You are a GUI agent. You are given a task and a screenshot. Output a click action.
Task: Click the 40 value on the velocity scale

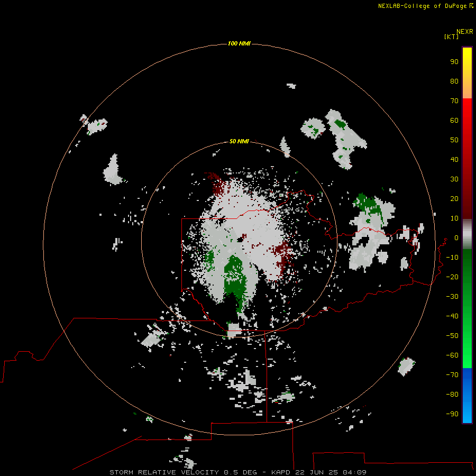(454, 159)
